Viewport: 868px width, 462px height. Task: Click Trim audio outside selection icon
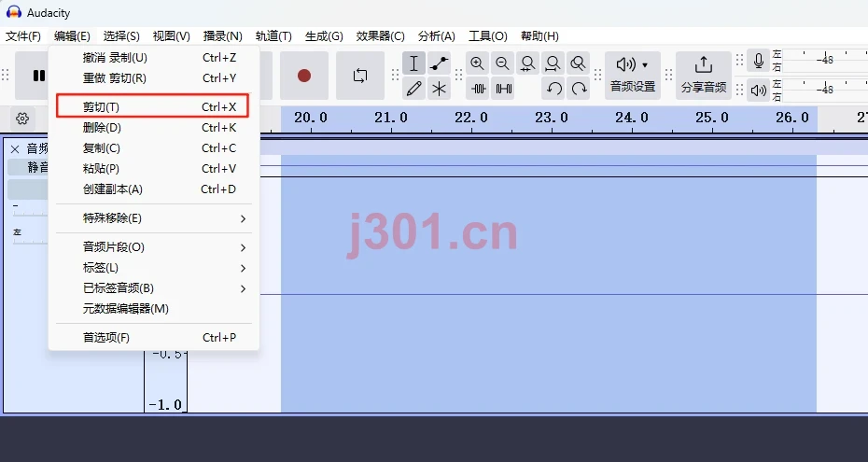coord(478,89)
